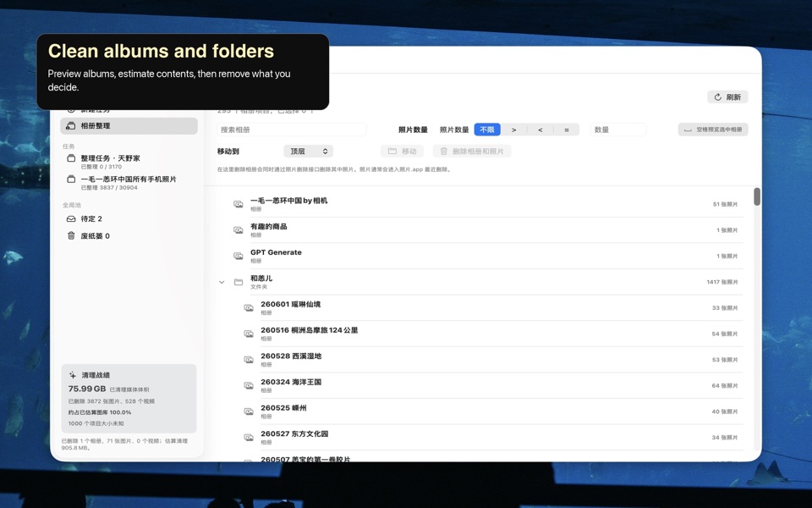Select album 260516 桐洲岛摩旅 124 公里
The height and width of the screenshot is (508, 812).
click(x=480, y=334)
